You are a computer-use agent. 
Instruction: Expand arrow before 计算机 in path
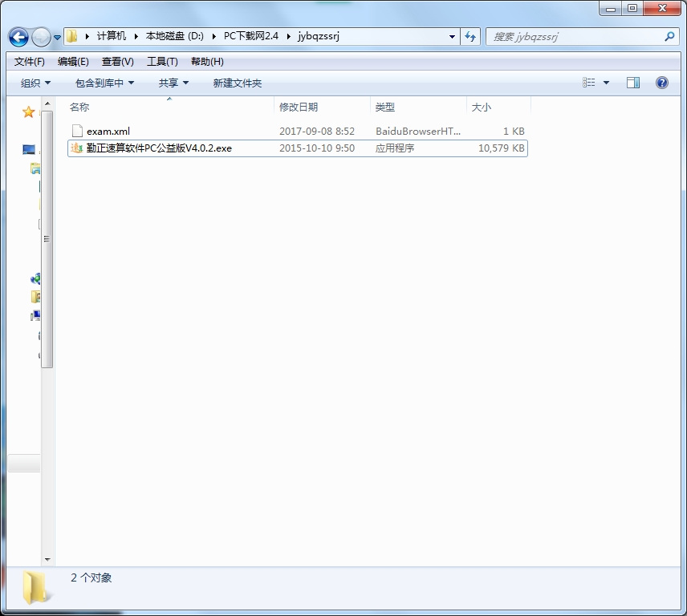[87, 37]
